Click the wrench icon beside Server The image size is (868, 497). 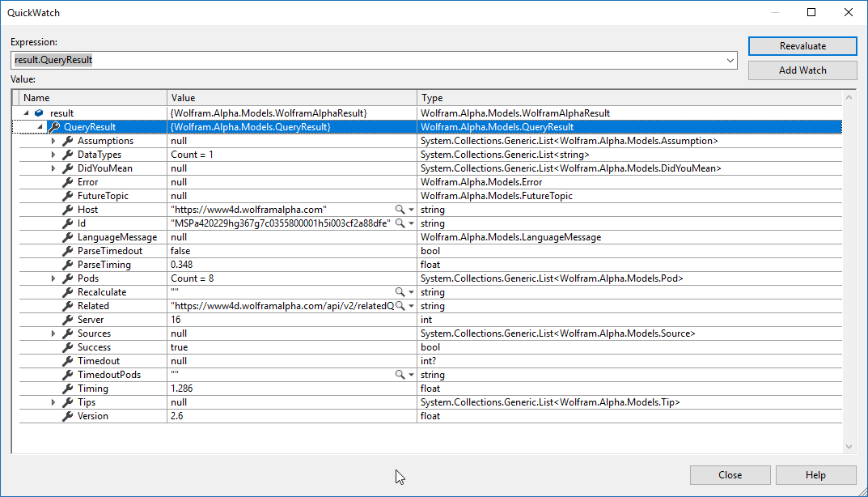click(67, 320)
